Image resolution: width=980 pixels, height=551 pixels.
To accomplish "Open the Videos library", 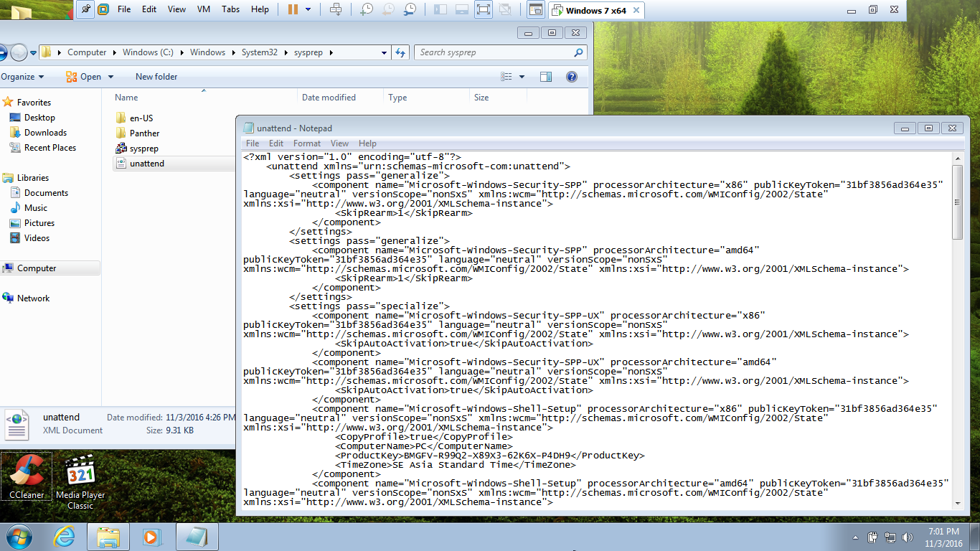I will point(37,238).
